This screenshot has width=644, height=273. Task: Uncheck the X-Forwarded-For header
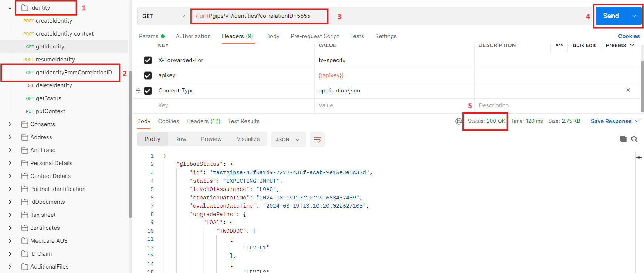click(x=148, y=60)
